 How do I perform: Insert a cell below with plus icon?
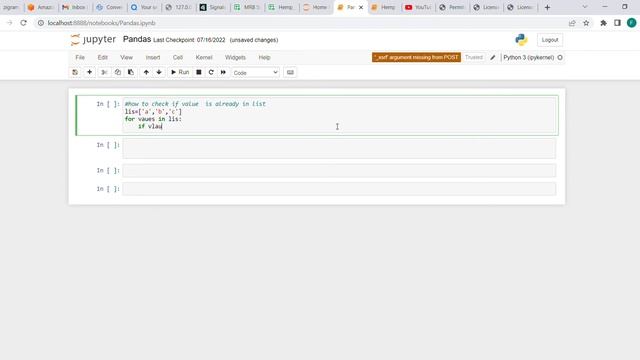[89, 72]
